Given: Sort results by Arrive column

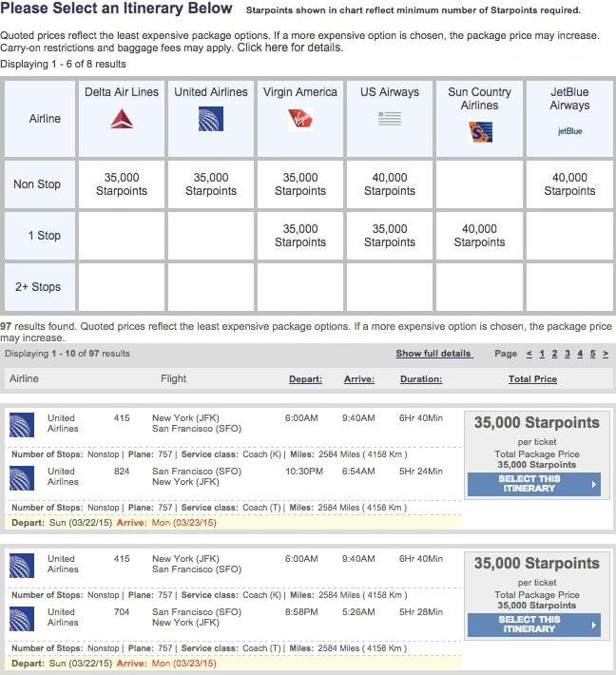Looking at the screenshot, I should pyautogui.click(x=359, y=379).
